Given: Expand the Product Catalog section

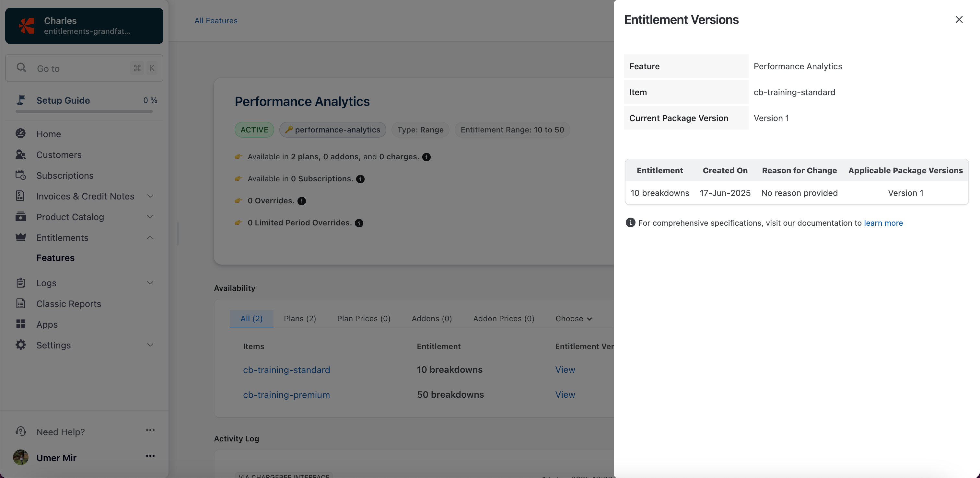Looking at the screenshot, I should pyautogui.click(x=150, y=217).
